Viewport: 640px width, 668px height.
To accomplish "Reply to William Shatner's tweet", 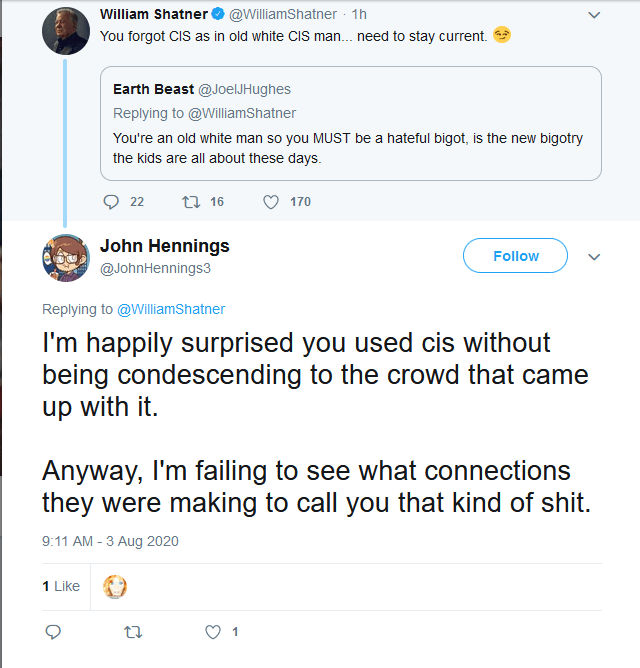I will click(x=111, y=201).
